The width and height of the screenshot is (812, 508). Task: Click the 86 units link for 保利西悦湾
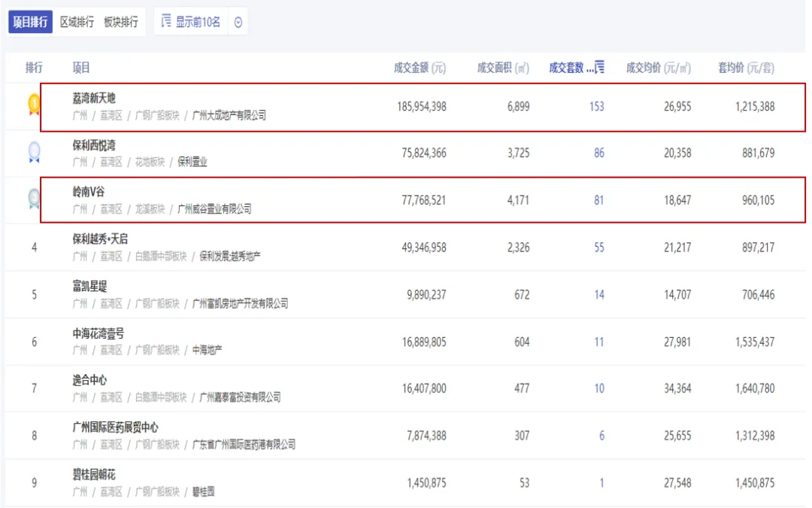(598, 153)
